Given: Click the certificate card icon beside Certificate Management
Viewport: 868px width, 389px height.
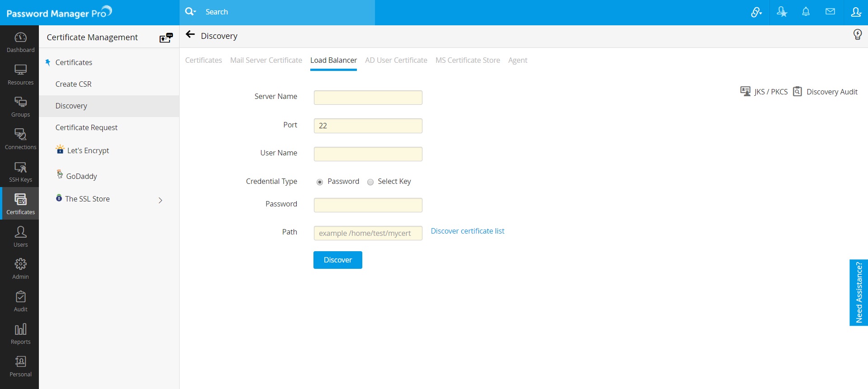Looking at the screenshot, I should 166,37.
